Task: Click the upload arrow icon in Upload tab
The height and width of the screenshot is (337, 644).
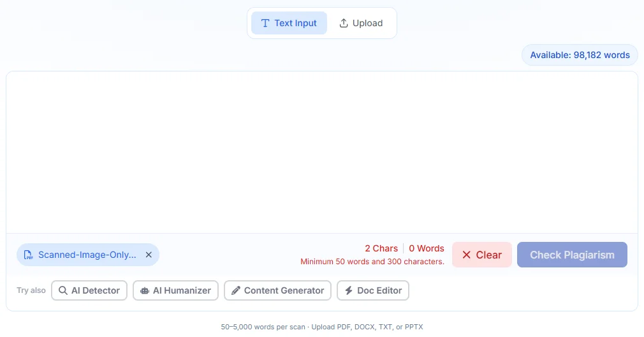Action: click(344, 23)
